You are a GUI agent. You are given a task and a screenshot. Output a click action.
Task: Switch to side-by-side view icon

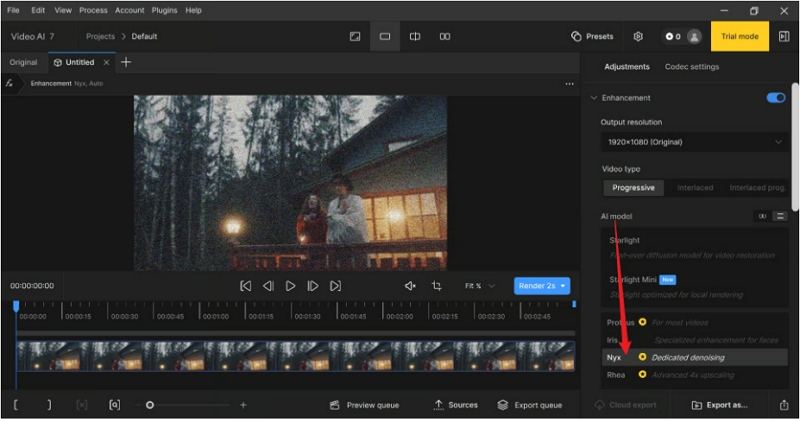click(x=444, y=37)
